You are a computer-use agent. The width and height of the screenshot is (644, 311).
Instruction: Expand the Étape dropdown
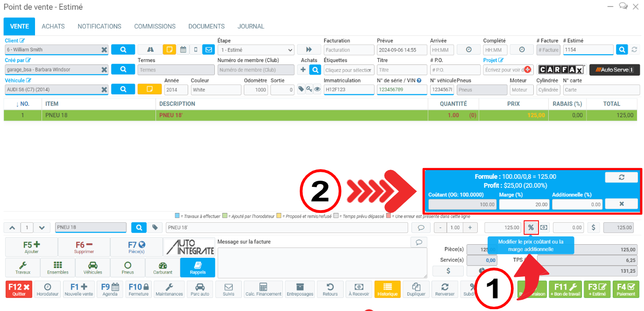pos(255,49)
